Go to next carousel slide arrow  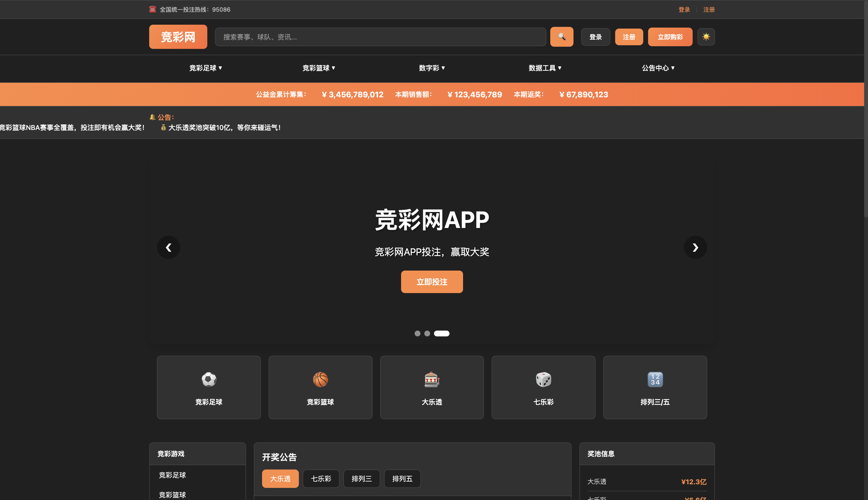(695, 247)
